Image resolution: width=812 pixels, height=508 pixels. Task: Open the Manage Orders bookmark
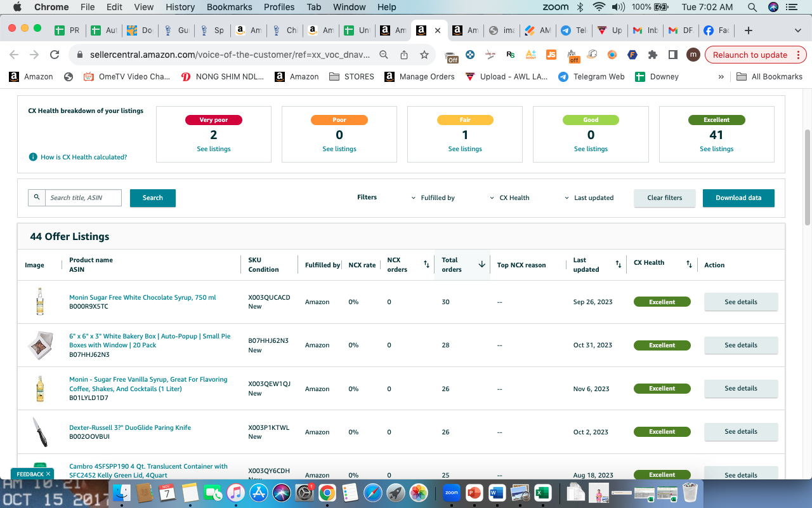420,77
